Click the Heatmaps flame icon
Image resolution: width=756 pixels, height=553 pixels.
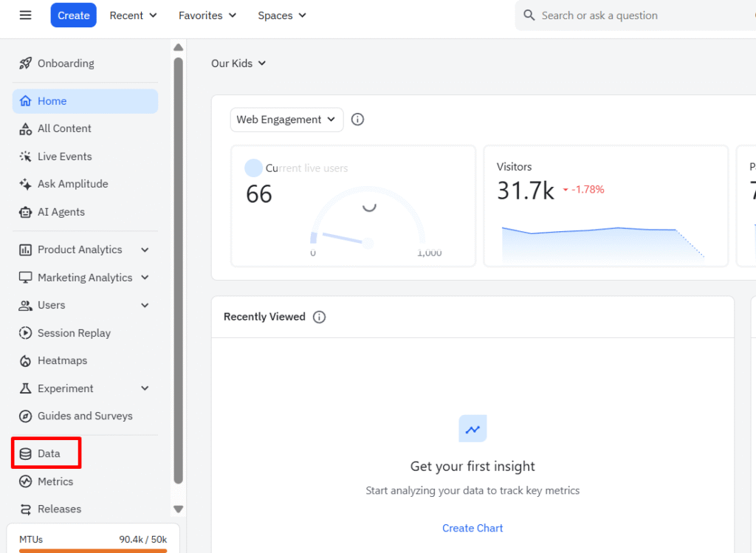point(25,361)
